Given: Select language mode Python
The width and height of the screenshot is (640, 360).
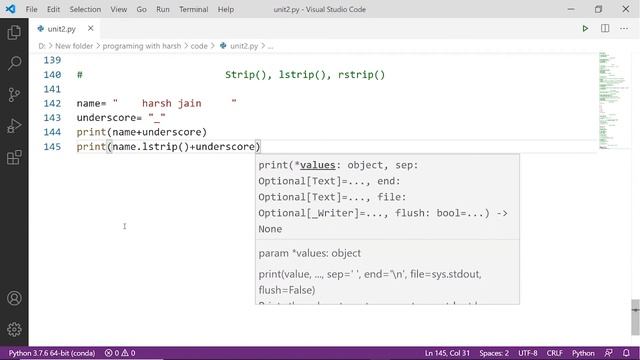Looking at the screenshot, I should click(x=583, y=353).
